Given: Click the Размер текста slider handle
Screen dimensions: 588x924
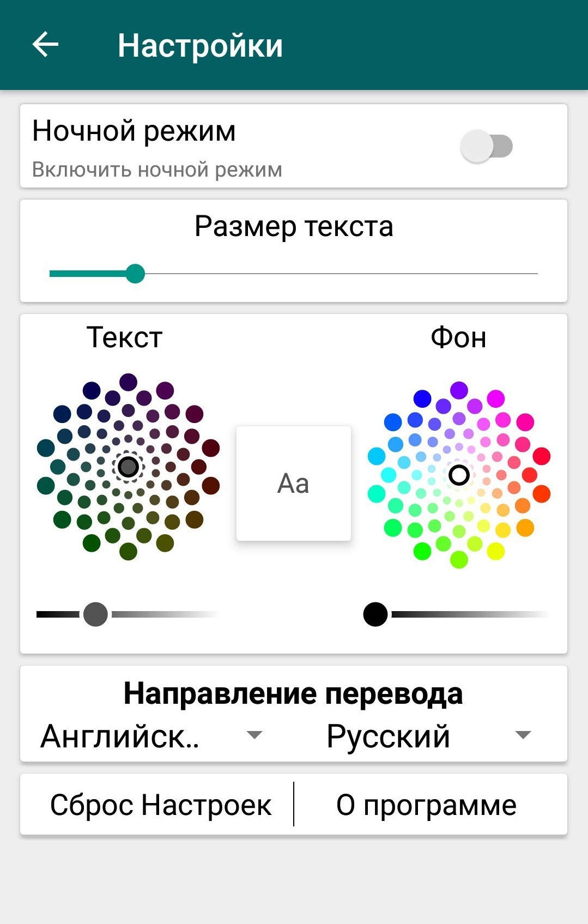Looking at the screenshot, I should click(135, 274).
